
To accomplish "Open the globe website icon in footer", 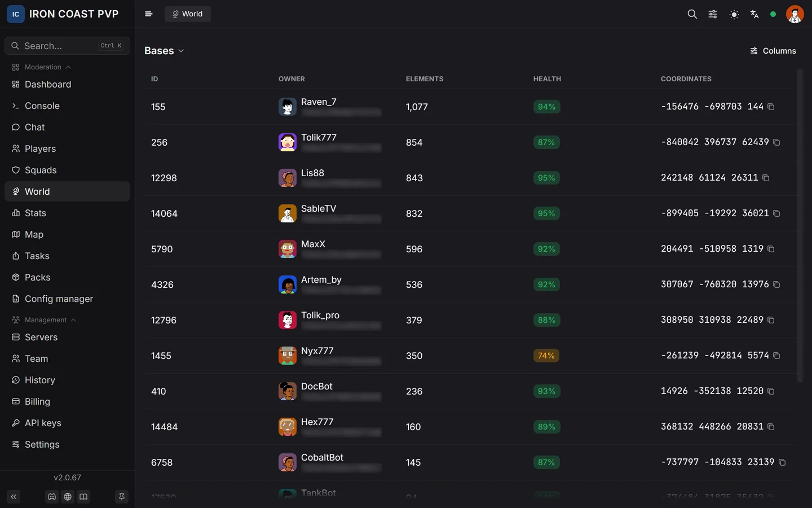I will [68, 497].
